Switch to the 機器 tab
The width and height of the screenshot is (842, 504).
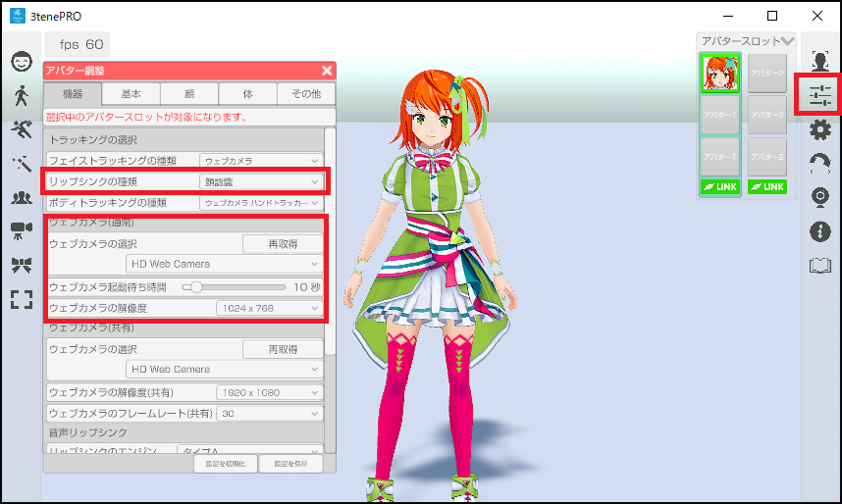point(73,94)
